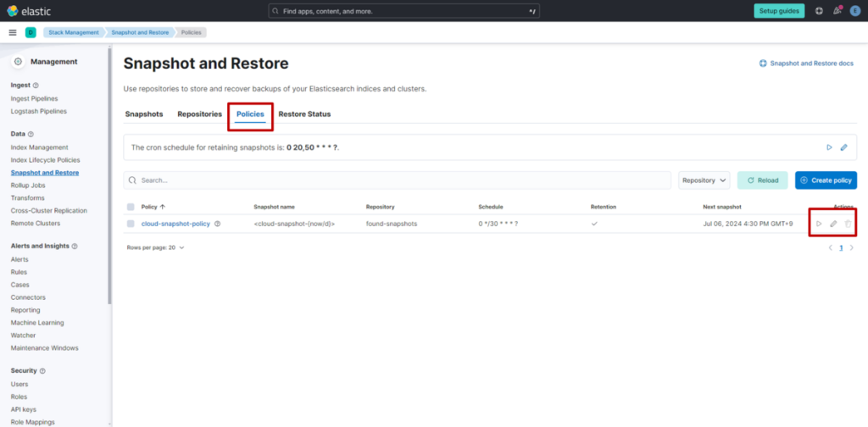The width and height of the screenshot is (868, 427).
Task: Open the Repository filter dropdown
Action: (704, 180)
